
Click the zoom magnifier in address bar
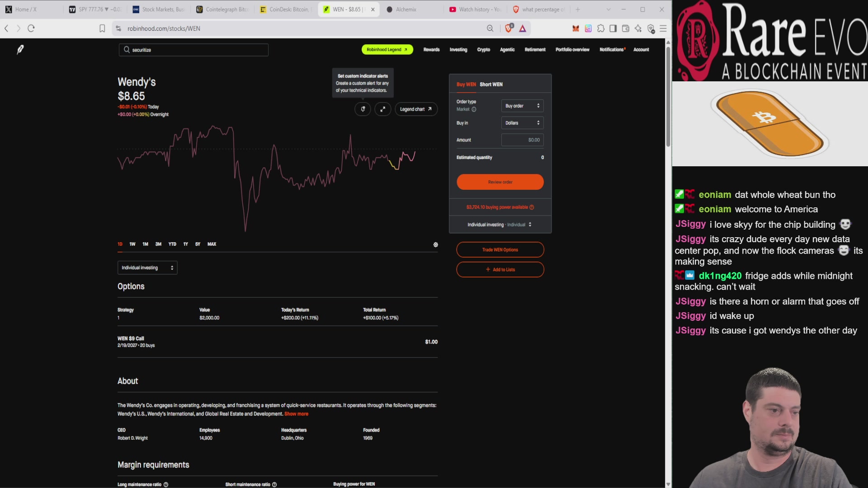click(x=490, y=28)
